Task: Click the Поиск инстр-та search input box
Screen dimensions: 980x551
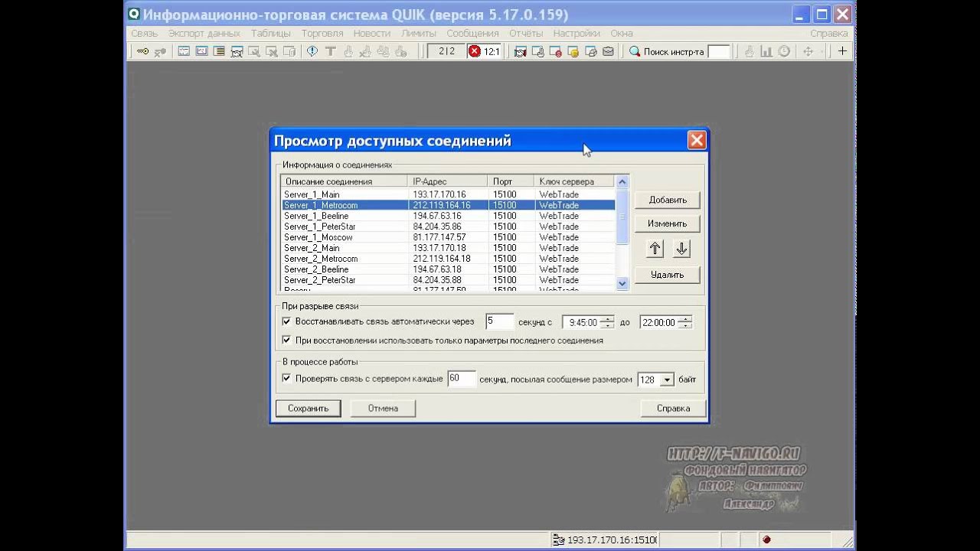Action: 719,51
